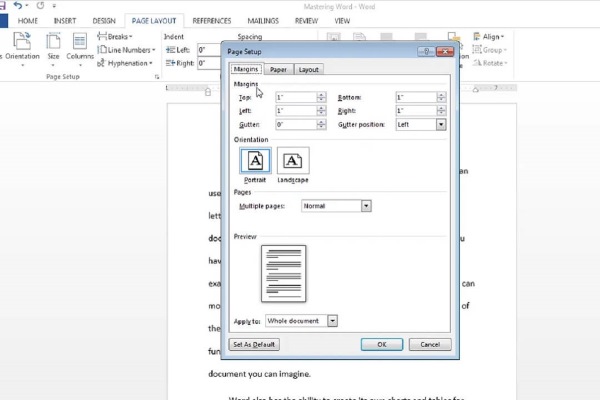
Task: Expand the Gutter position dropdown
Action: point(441,125)
